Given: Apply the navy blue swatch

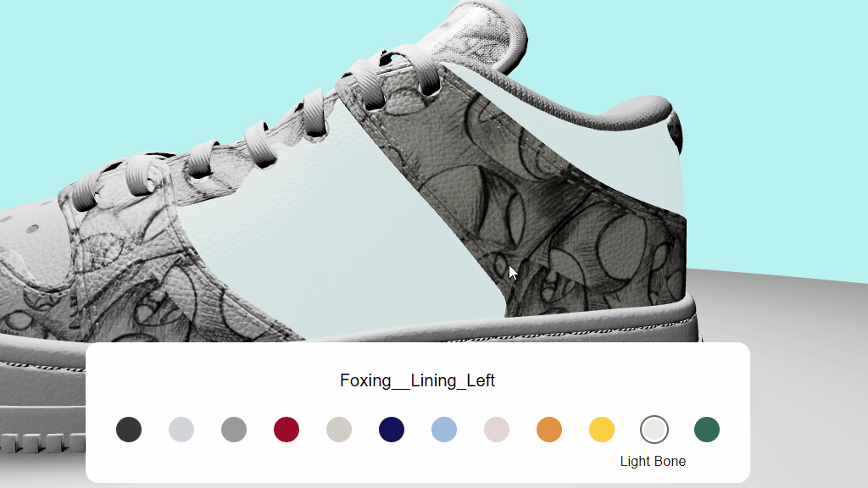Looking at the screenshot, I should pyautogui.click(x=392, y=430).
